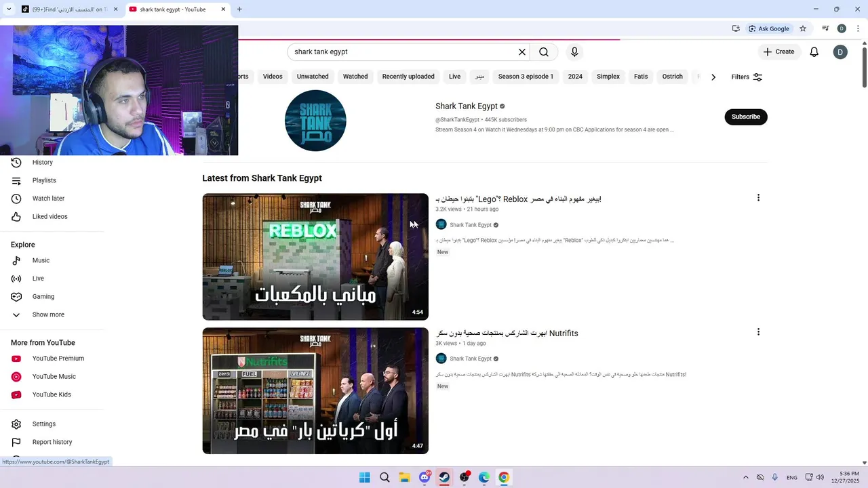
Task: Open File Explorer from the taskbar
Action: [x=404, y=477]
